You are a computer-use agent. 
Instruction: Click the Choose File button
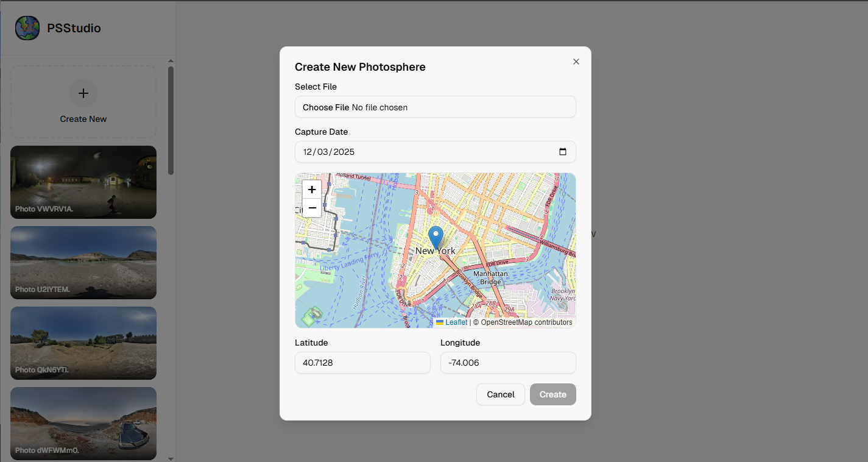point(326,107)
